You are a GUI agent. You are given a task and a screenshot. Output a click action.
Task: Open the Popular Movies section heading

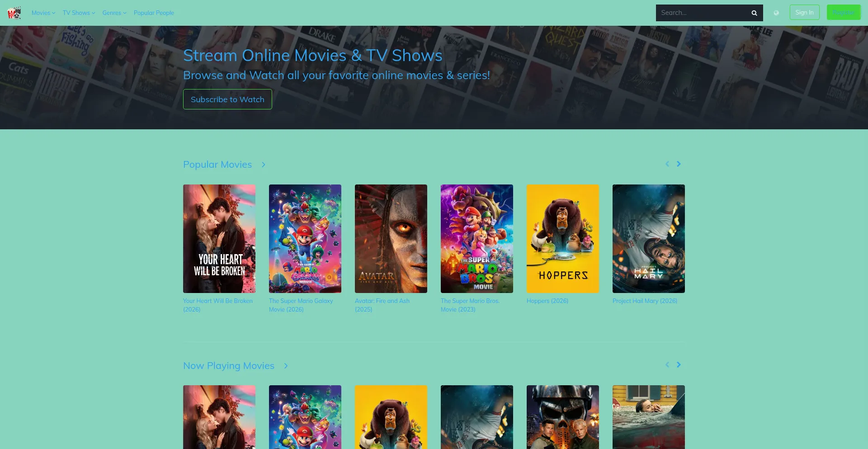217,165
